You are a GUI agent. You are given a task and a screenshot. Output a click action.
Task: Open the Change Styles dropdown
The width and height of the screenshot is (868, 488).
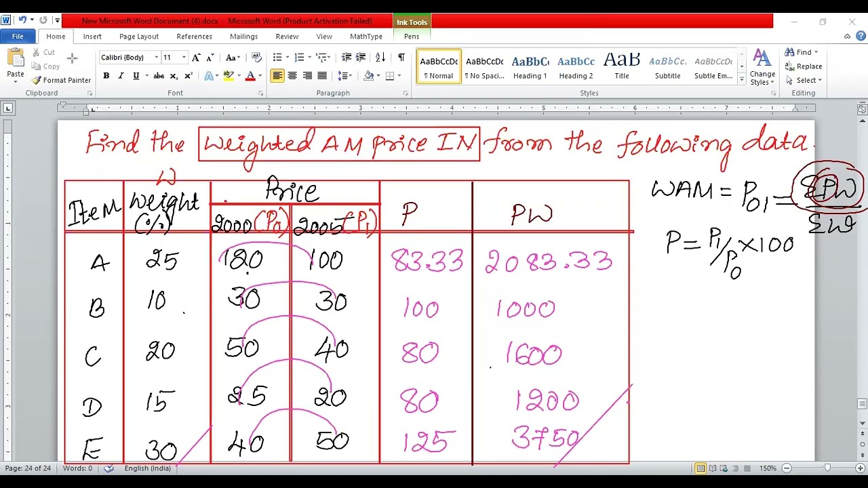point(762,68)
